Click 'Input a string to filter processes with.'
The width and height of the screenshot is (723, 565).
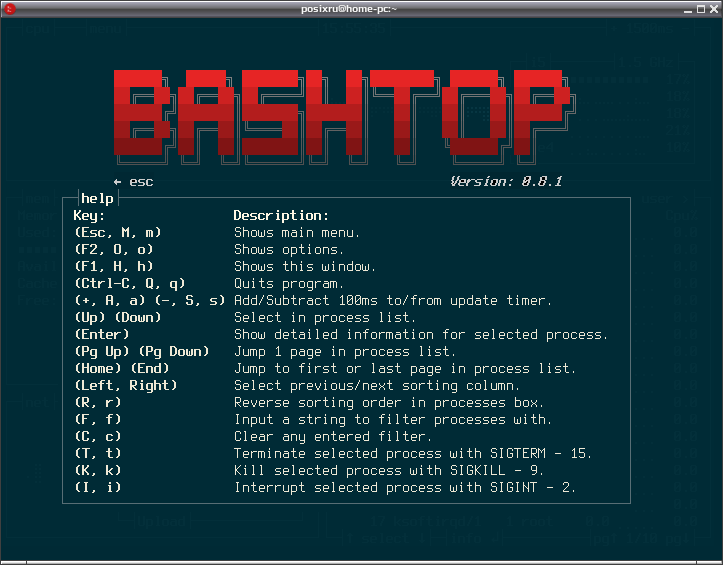click(x=393, y=420)
